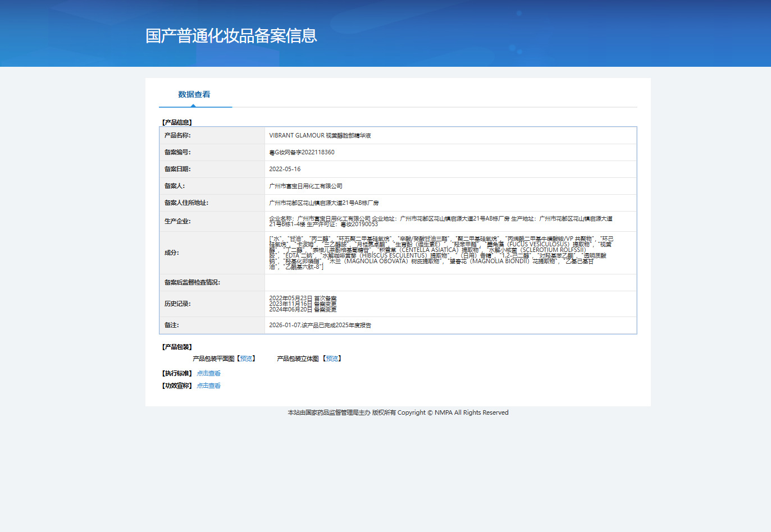Click the 备案后监督检查情况 row label
771x532 pixels.
click(x=192, y=282)
